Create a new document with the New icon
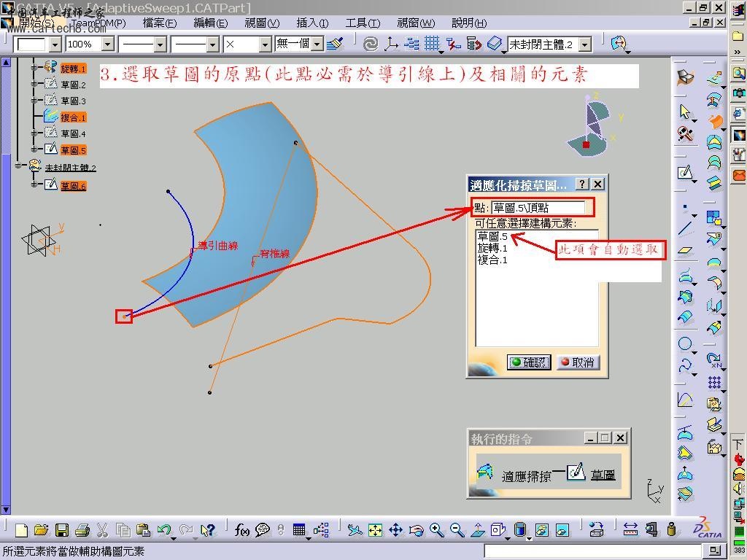The height and width of the screenshot is (560, 747). [21, 529]
